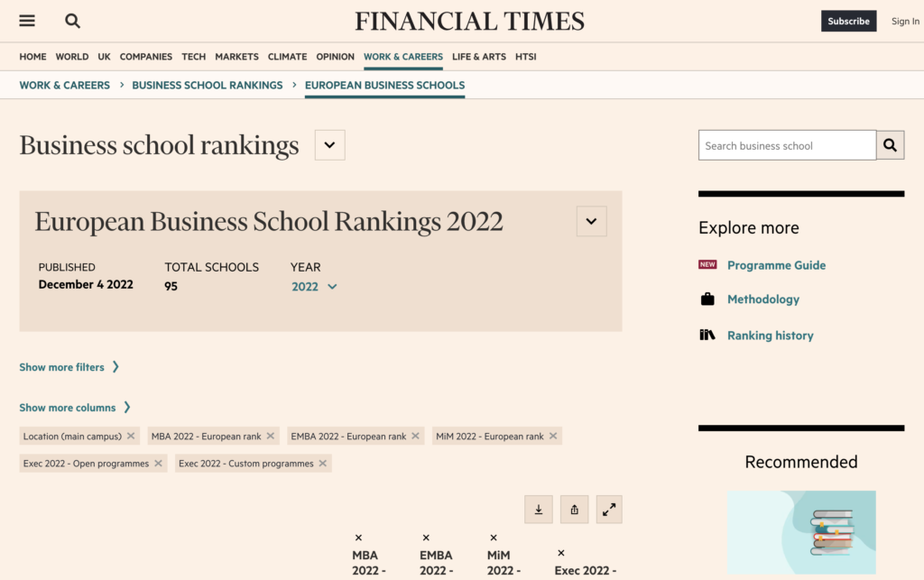
Task: Download the rankings table
Action: (x=539, y=510)
